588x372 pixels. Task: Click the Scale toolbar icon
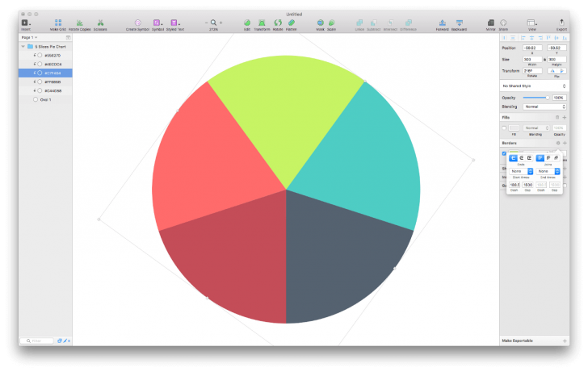point(331,23)
